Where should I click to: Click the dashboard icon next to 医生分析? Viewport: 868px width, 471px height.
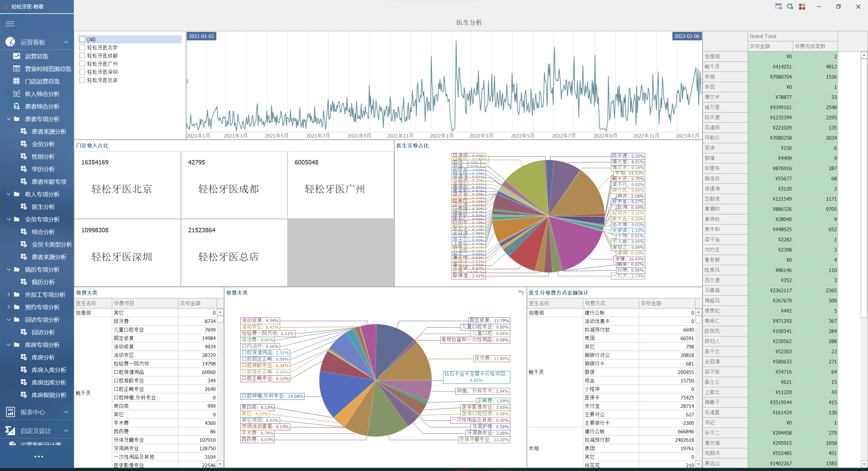24,207
